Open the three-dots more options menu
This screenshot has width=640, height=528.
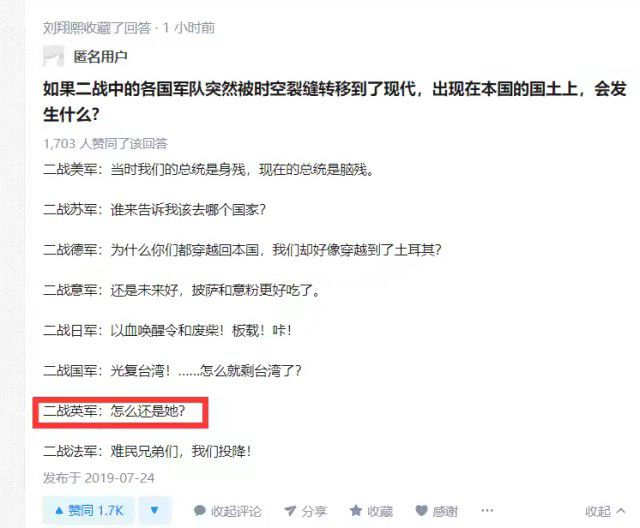click(487, 510)
